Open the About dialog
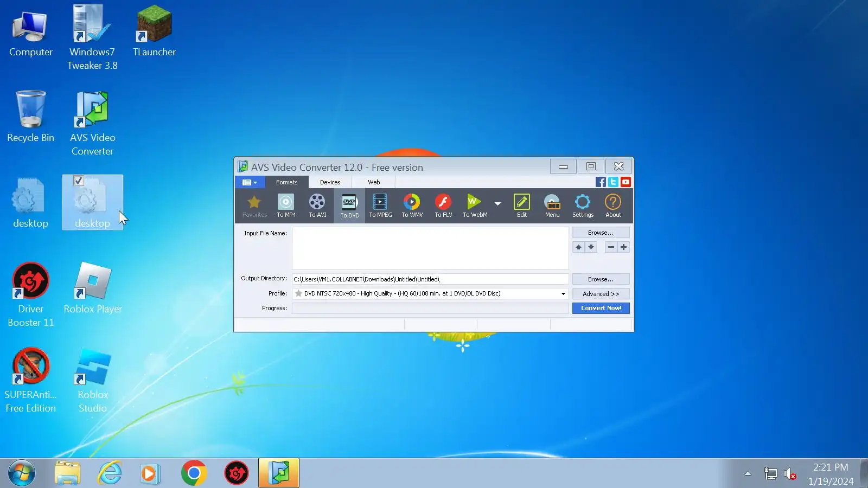Screen dimensions: 868x488 click(613, 206)
